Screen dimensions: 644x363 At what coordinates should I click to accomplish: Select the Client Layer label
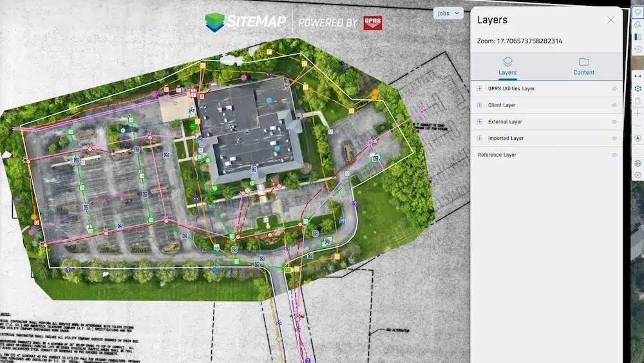502,105
